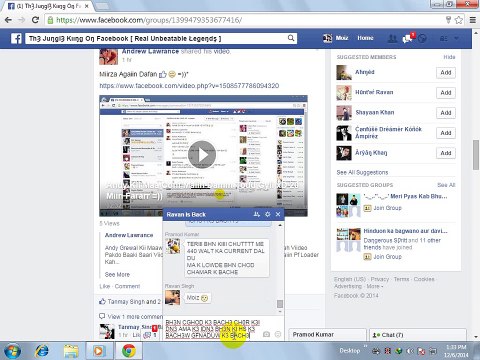Expand More footer dropdown
Viewport: 480px width, 360px height.
375,286
